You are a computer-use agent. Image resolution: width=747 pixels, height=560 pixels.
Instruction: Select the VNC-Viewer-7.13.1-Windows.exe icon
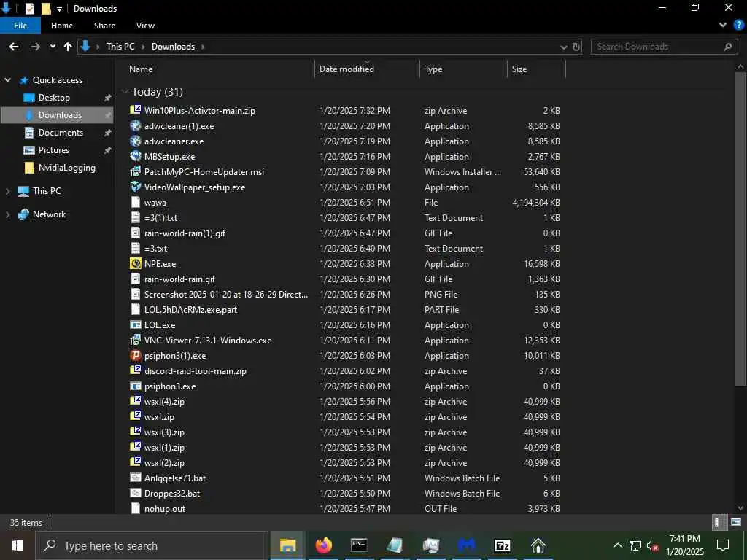click(136, 340)
